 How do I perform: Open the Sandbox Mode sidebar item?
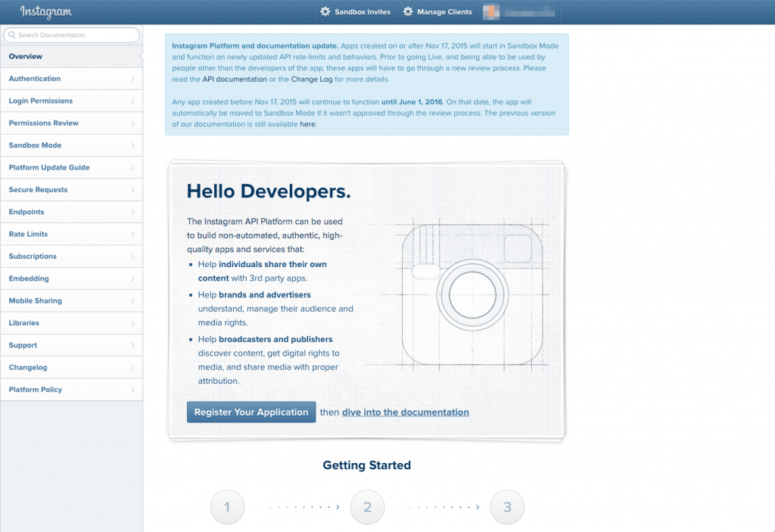coord(35,145)
